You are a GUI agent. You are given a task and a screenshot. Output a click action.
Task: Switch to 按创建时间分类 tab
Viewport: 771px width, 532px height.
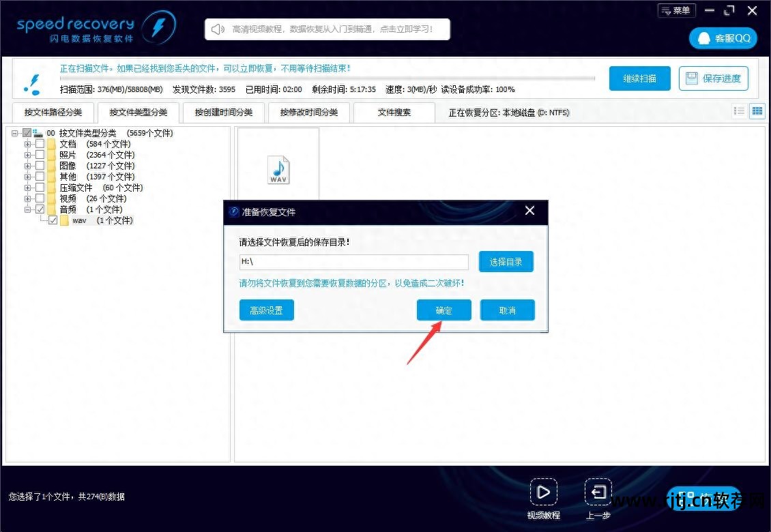224,112
